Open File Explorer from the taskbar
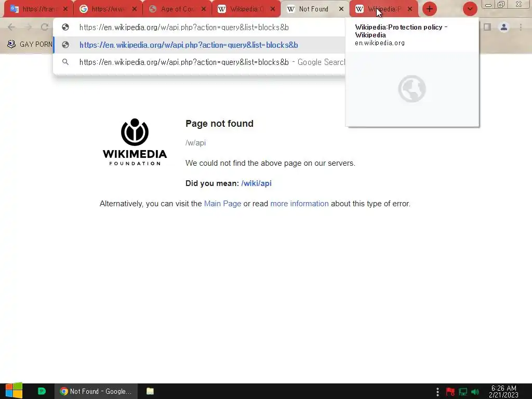 click(150, 391)
